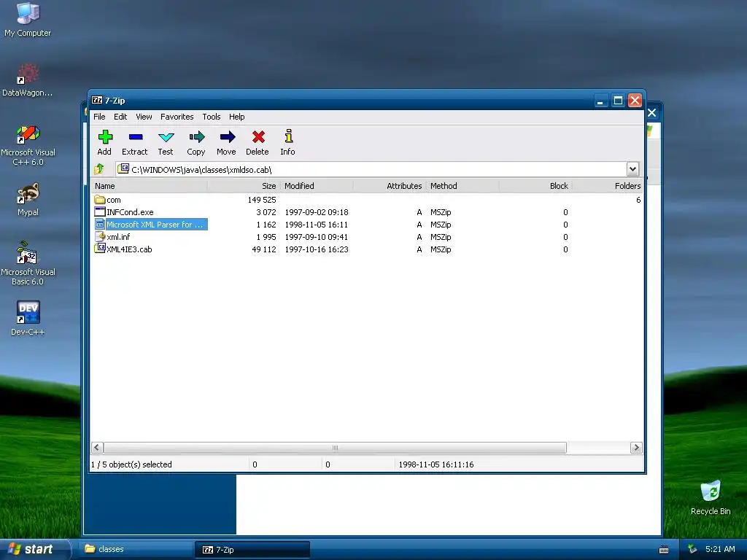Select the XML4IE3.cab file name
The image size is (747, 560).
(129, 249)
